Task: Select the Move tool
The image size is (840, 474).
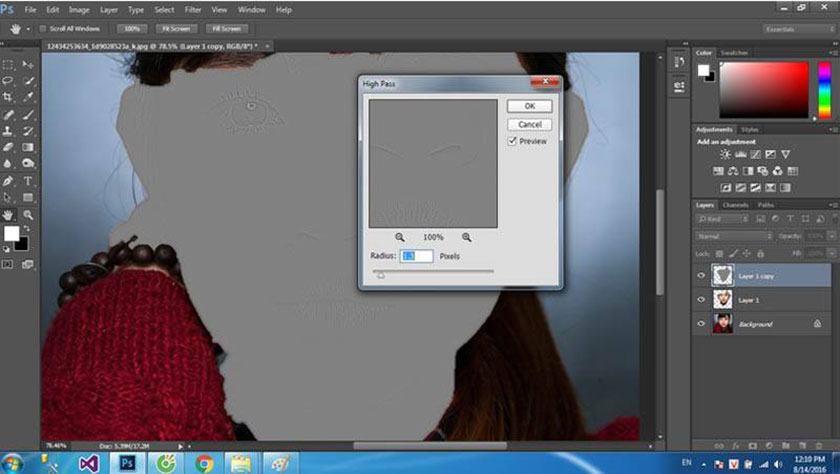Action: (28, 64)
